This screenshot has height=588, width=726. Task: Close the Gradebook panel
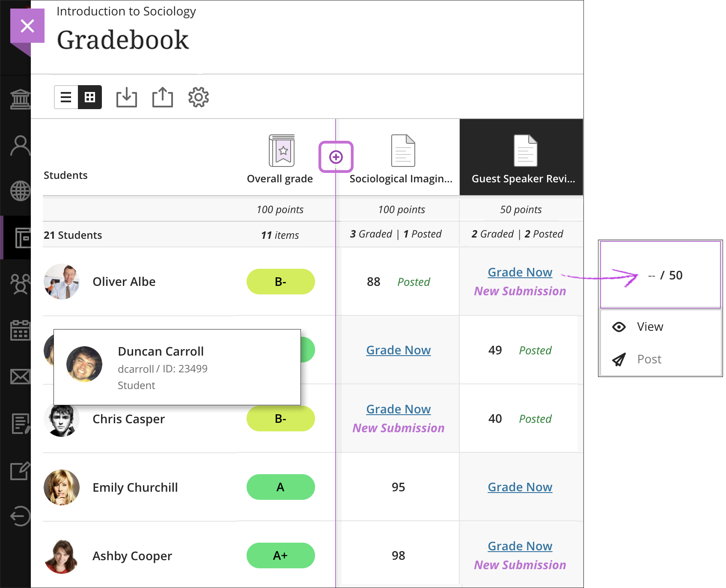tap(27, 26)
